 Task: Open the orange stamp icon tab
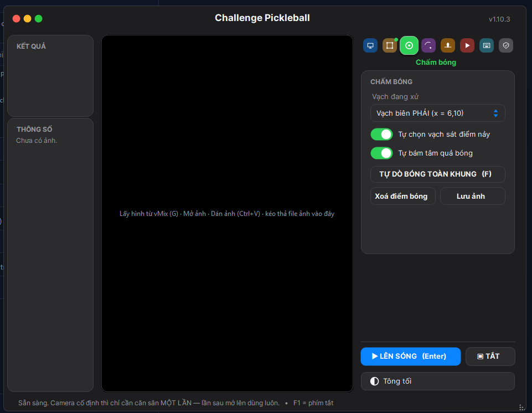point(448,45)
